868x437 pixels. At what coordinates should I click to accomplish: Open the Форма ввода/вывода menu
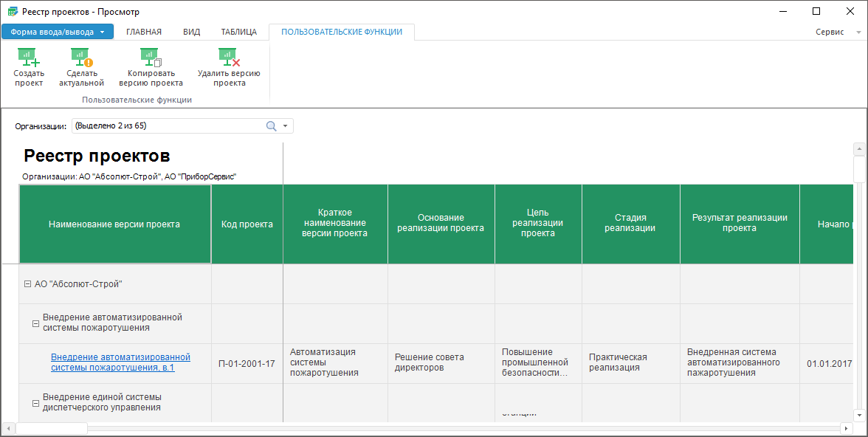pyautogui.click(x=58, y=32)
